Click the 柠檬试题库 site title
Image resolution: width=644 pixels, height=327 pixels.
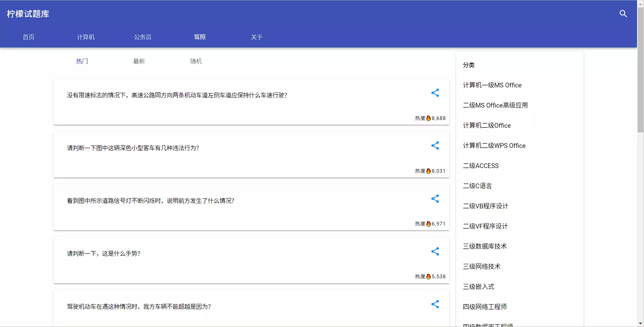tap(28, 14)
